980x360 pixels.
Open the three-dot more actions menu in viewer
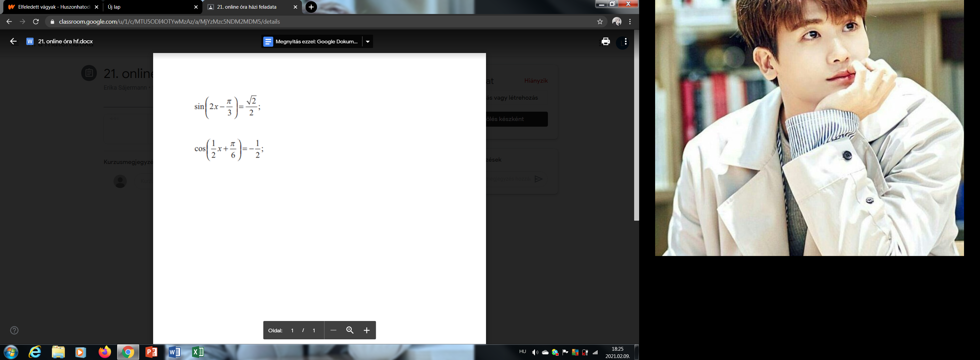point(625,42)
